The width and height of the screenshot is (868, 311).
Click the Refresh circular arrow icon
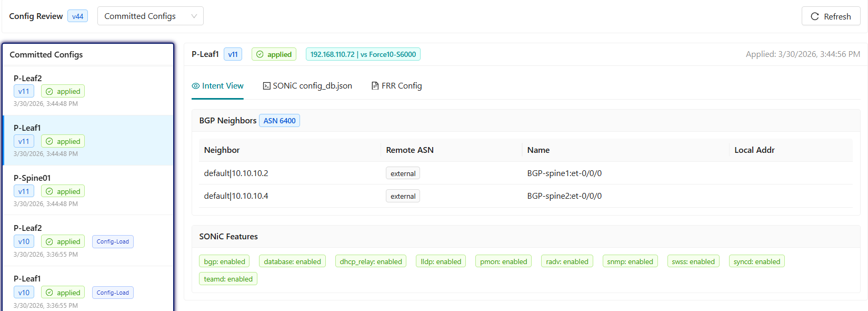(x=815, y=16)
